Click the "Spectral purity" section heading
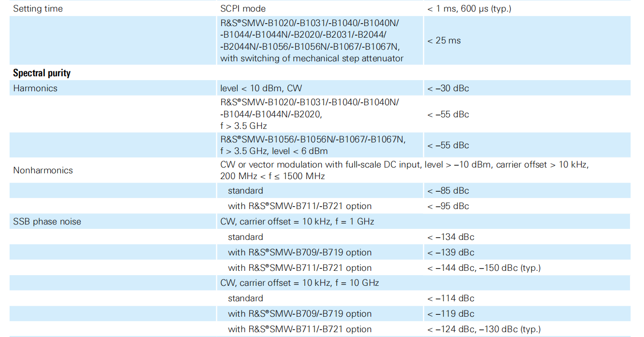 click(x=42, y=73)
